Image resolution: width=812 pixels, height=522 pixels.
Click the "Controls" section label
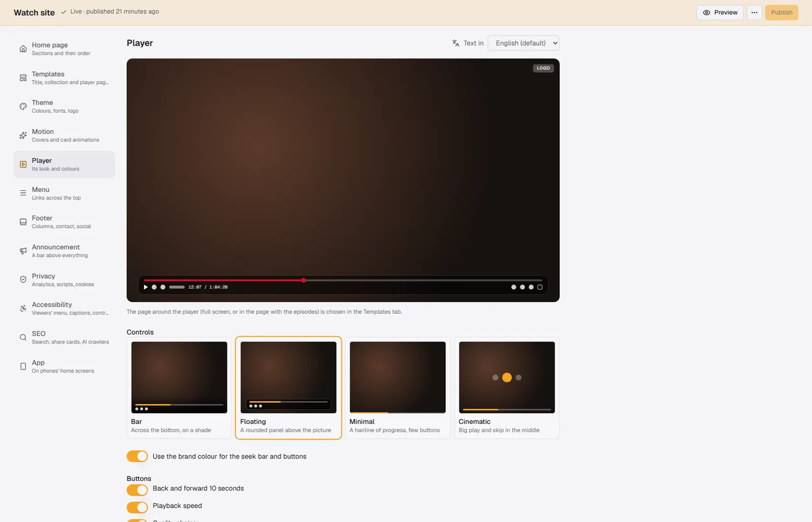(x=140, y=332)
